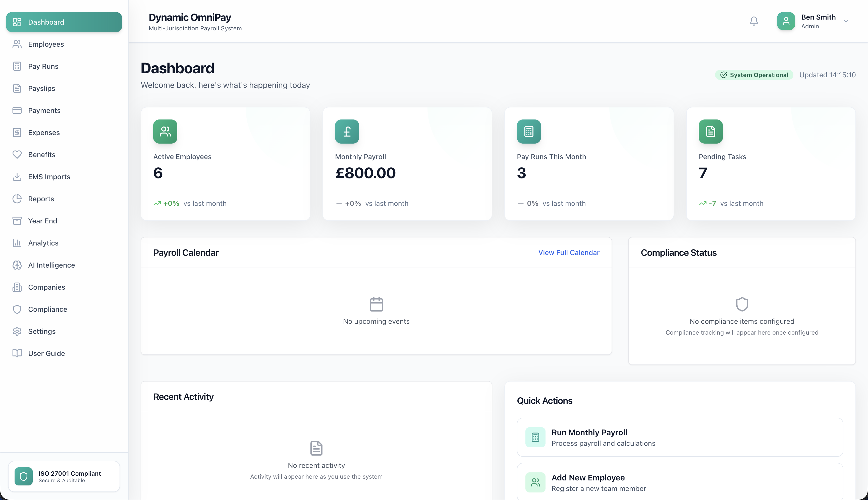The height and width of the screenshot is (500, 868).
Task: Click the Settings gear icon in sidebar
Action: click(17, 331)
